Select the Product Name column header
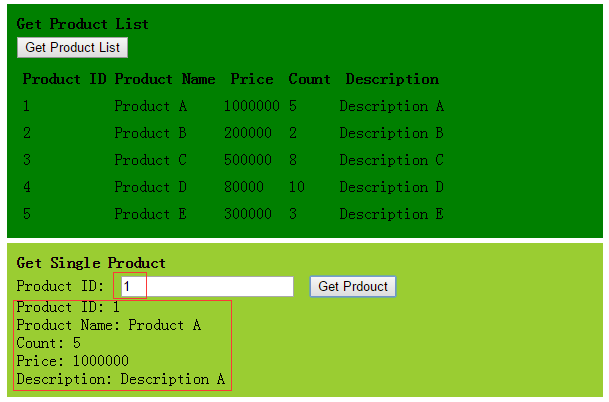The height and width of the screenshot is (402, 609). [165, 79]
